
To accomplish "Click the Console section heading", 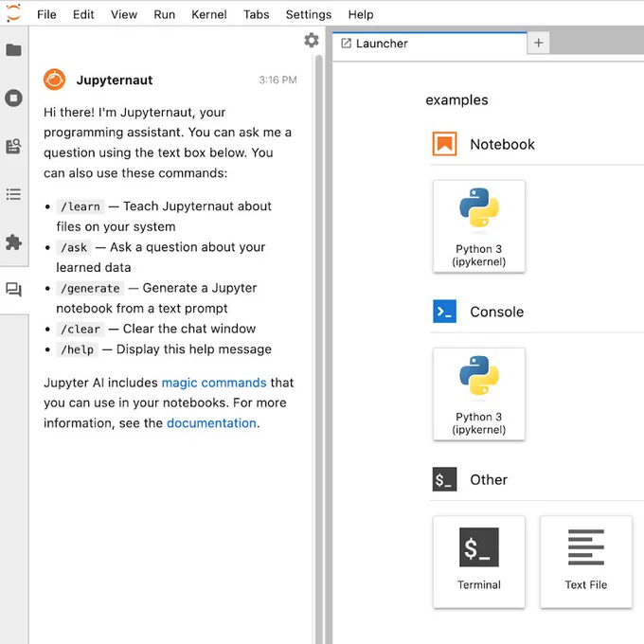I will (497, 312).
